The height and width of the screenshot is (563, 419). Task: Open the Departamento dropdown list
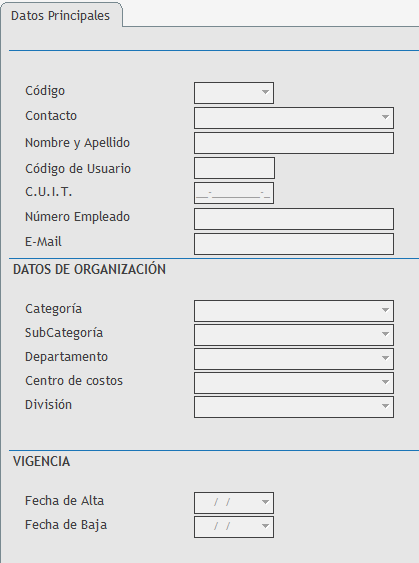pyautogui.click(x=385, y=358)
